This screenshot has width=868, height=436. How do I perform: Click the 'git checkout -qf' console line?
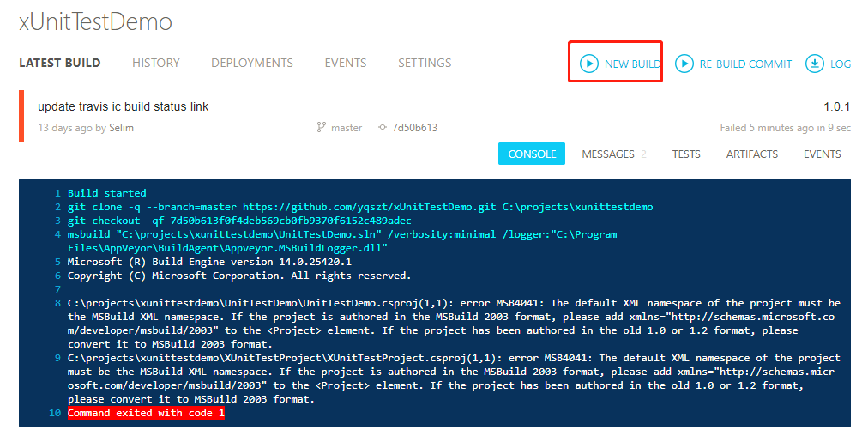(239, 221)
